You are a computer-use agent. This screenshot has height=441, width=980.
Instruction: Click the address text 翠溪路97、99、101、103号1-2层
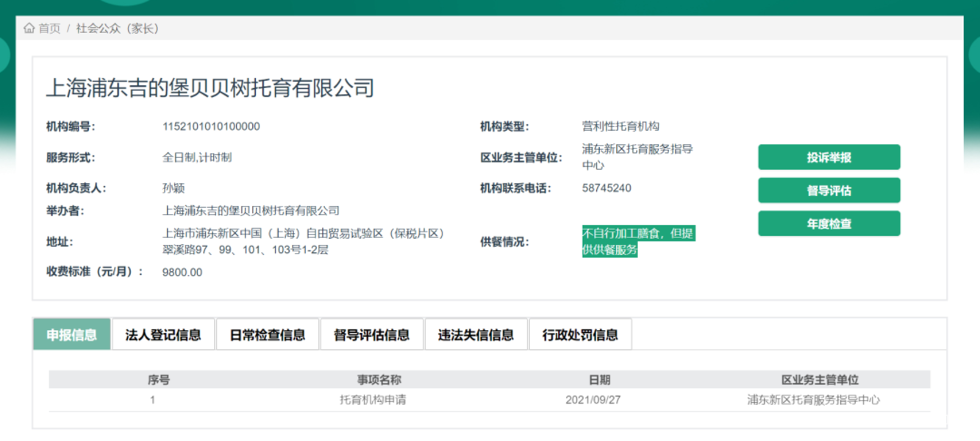246,250
